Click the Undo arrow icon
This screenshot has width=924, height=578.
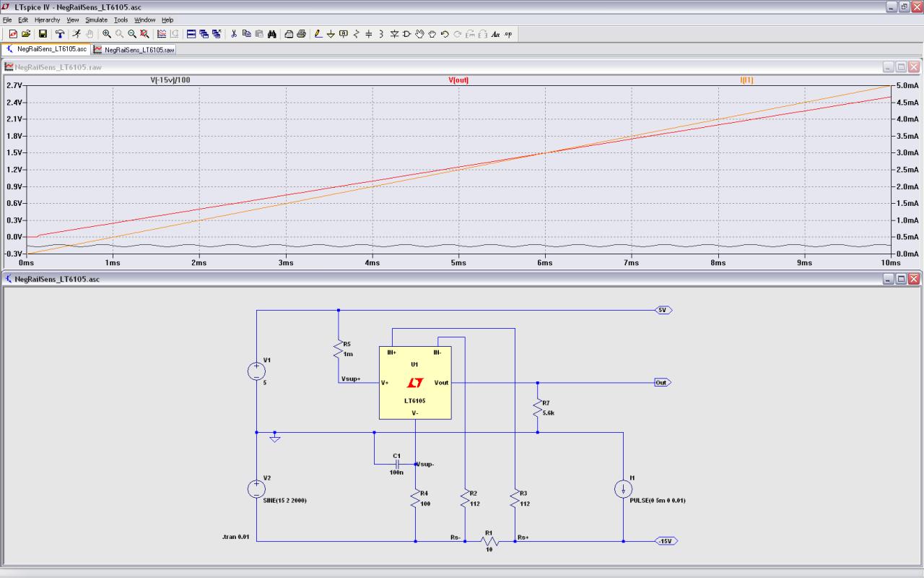pos(445,34)
